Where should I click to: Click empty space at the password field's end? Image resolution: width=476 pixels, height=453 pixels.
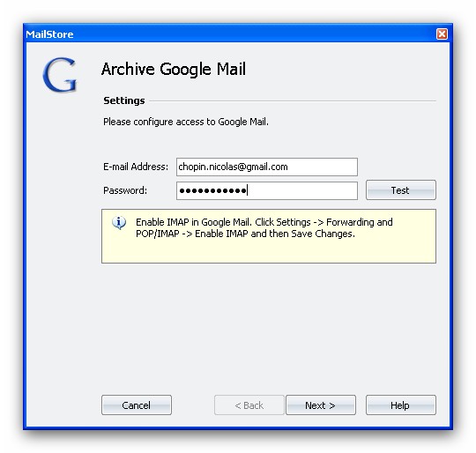302,190
